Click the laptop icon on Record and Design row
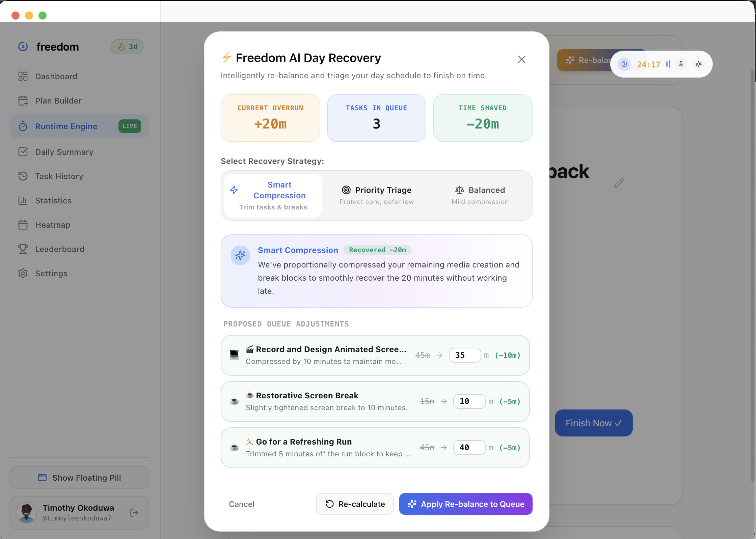Viewport: 756px width, 539px height. pos(234,354)
